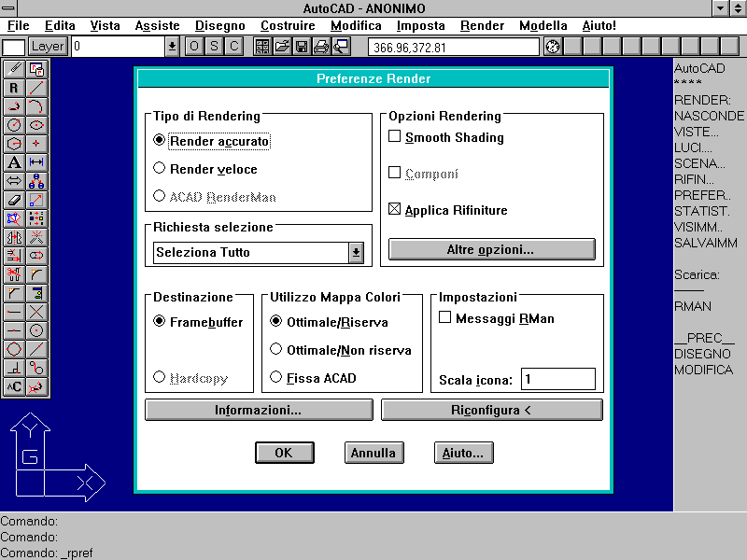The image size is (747, 560).
Task: Select the Polyline tool icon
Action: pyautogui.click(x=14, y=106)
